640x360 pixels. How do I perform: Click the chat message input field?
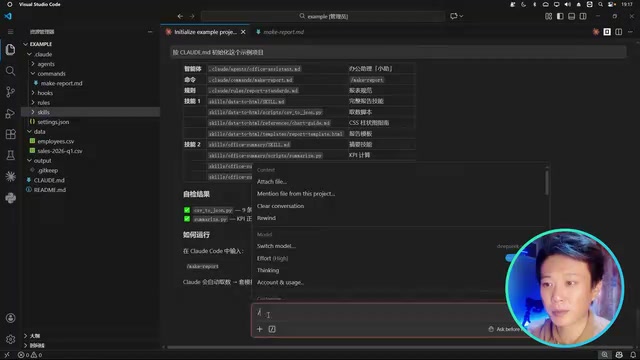pyautogui.click(x=380, y=313)
